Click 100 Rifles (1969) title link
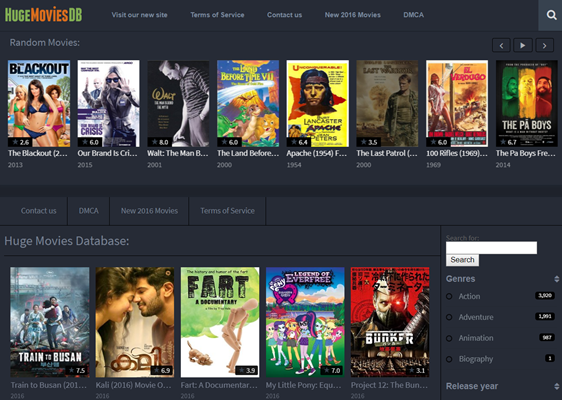The image size is (562, 400). (457, 153)
